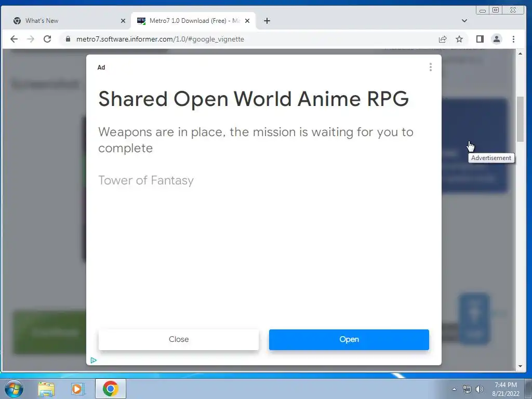Image resolution: width=532 pixels, height=399 pixels.
Task: Click the 'Ad' label in the ad header
Action: [101, 67]
